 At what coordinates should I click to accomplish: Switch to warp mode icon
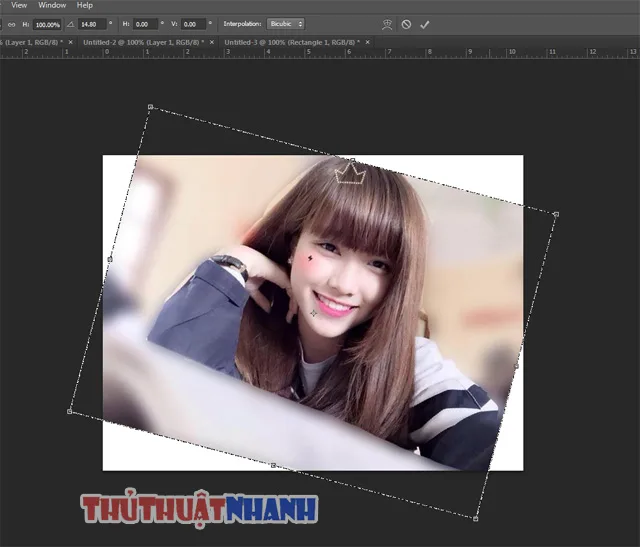click(387, 24)
